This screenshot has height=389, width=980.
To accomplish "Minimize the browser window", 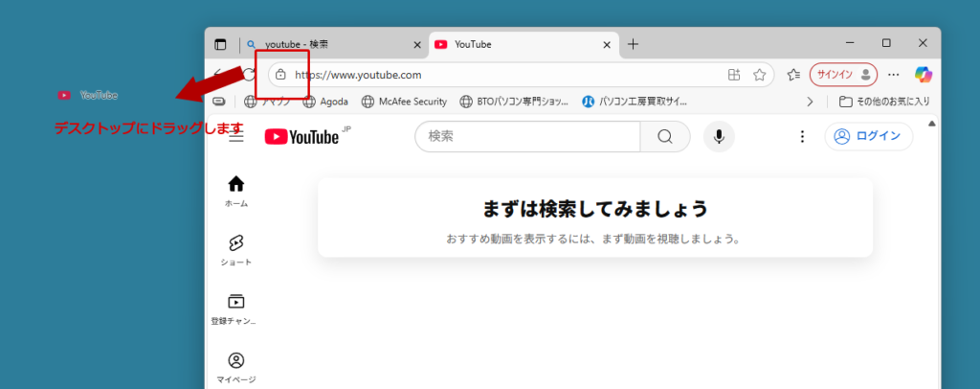I will click(850, 43).
